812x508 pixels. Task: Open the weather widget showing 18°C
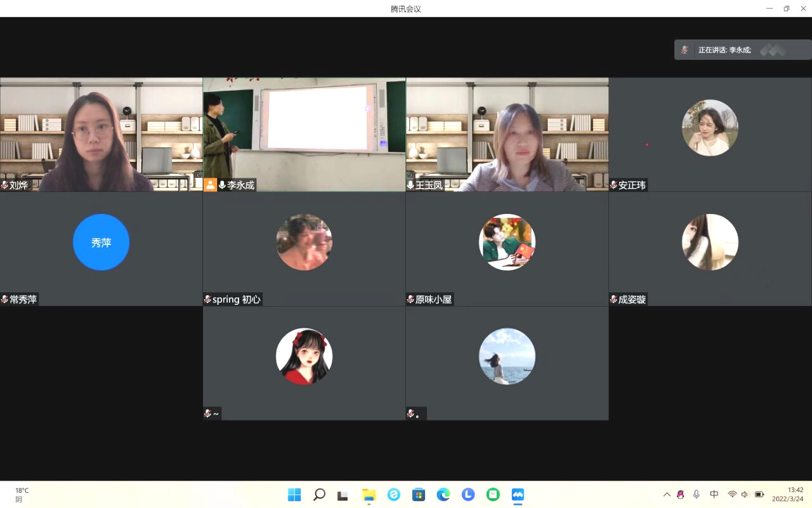click(x=22, y=495)
